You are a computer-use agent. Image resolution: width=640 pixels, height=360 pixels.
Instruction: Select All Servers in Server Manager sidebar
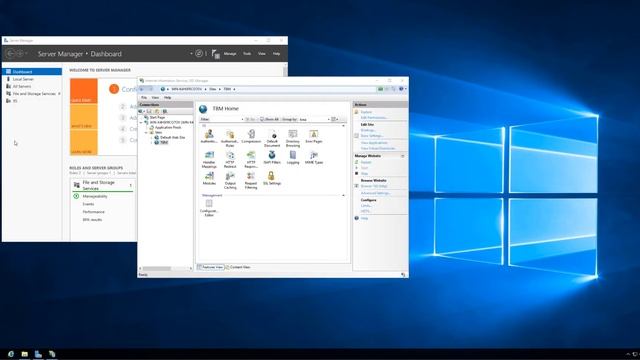(x=22, y=86)
